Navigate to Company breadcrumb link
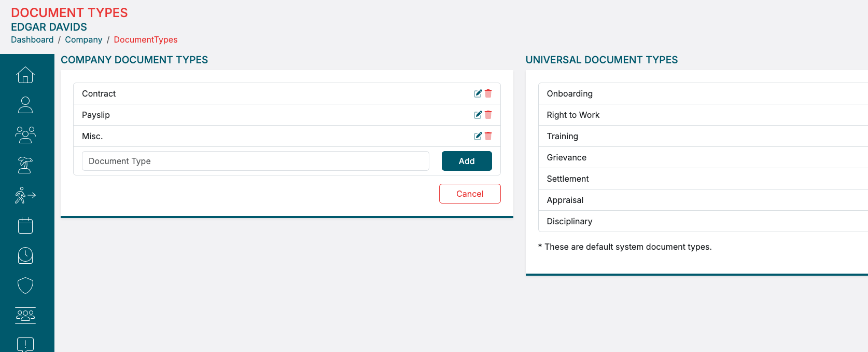 coord(83,40)
